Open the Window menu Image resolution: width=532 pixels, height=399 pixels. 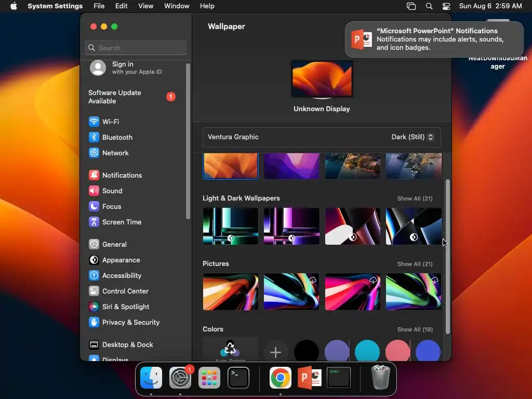tap(177, 6)
